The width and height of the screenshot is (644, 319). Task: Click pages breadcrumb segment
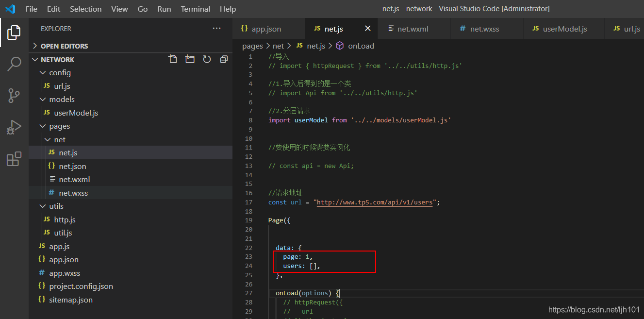tap(252, 46)
